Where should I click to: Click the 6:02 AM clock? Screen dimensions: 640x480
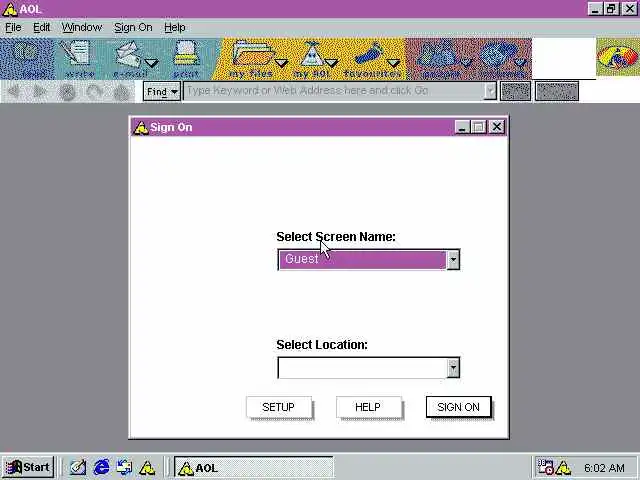(x=604, y=468)
